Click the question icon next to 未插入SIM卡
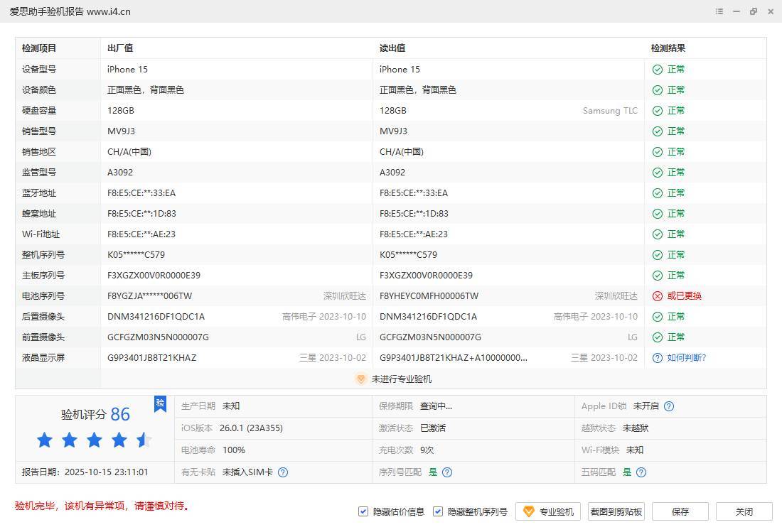This screenshot has width=782, height=532. tap(283, 472)
